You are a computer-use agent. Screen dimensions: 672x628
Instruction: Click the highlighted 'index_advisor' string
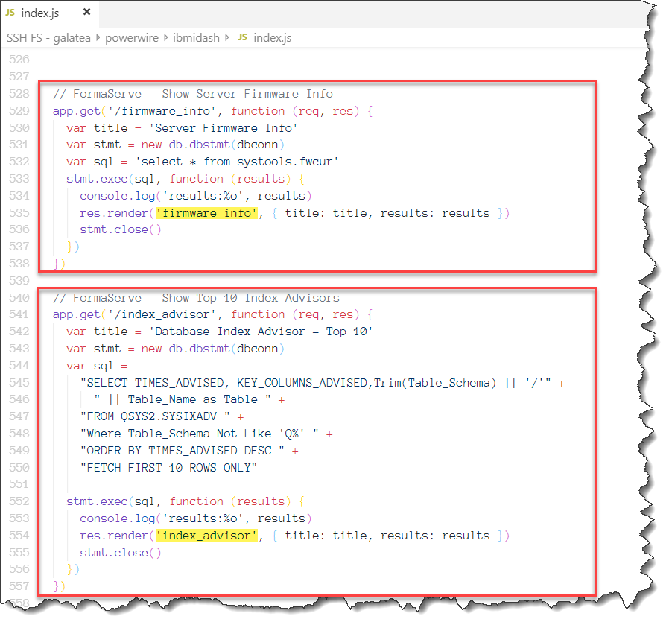pos(207,536)
